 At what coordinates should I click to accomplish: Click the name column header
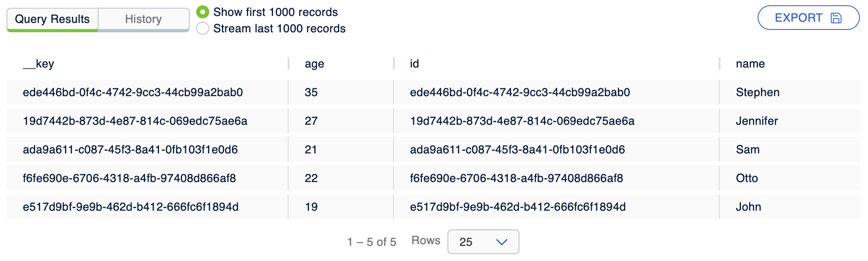[750, 64]
